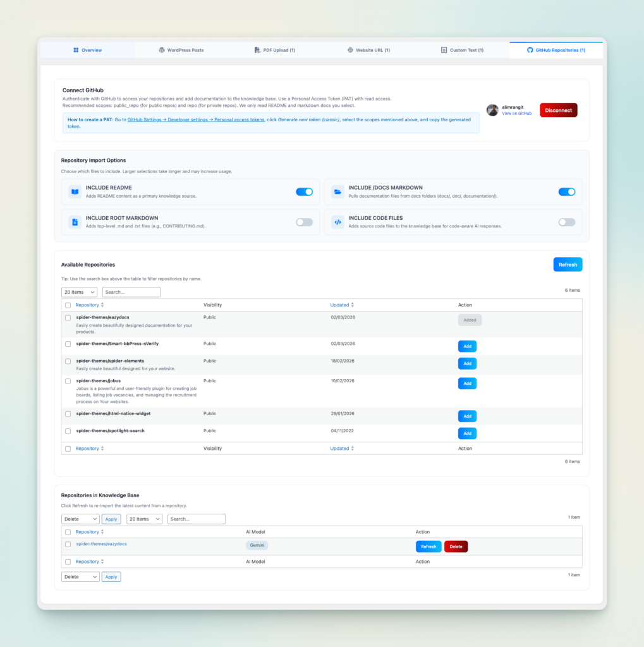Viewport: 644px width, 647px height.
Task: Click the /docs markdown folder icon
Action: (337, 191)
